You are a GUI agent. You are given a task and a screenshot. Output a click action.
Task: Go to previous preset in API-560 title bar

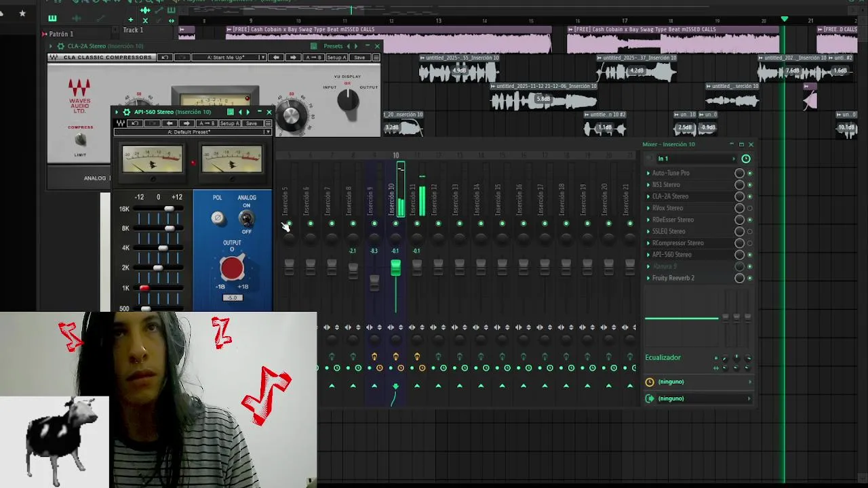(x=240, y=112)
